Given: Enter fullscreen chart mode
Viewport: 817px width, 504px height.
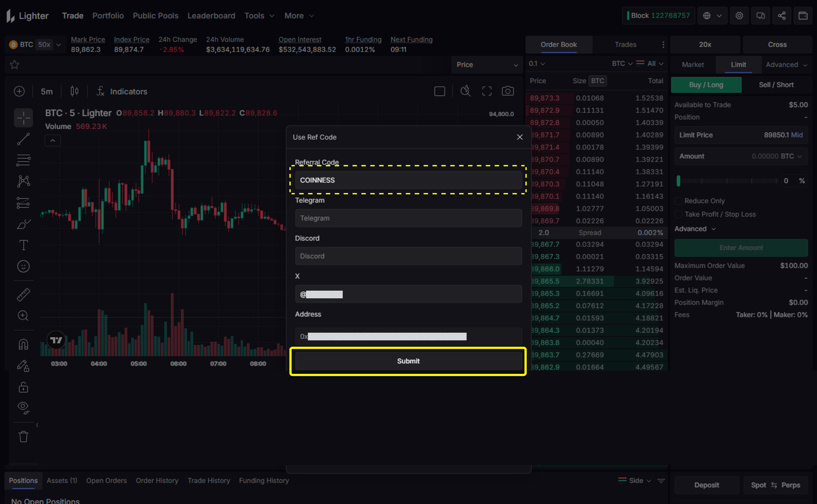Looking at the screenshot, I should coord(487,91).
